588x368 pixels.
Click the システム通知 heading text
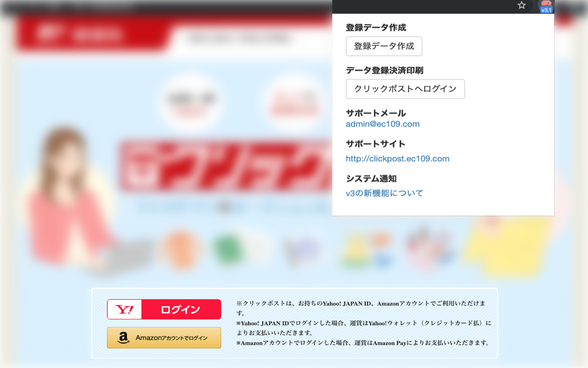point(371,178)
